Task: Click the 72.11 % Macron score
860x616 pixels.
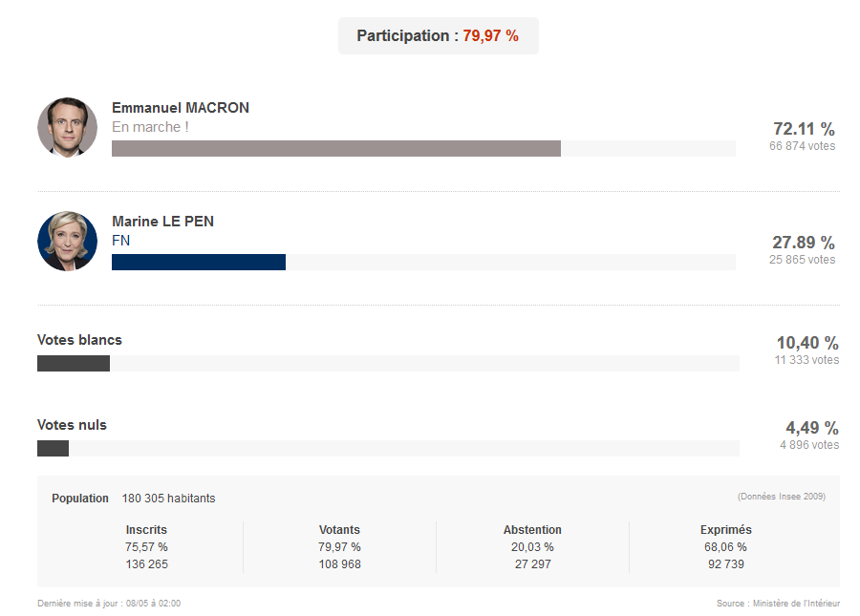Action: [803, 129]
